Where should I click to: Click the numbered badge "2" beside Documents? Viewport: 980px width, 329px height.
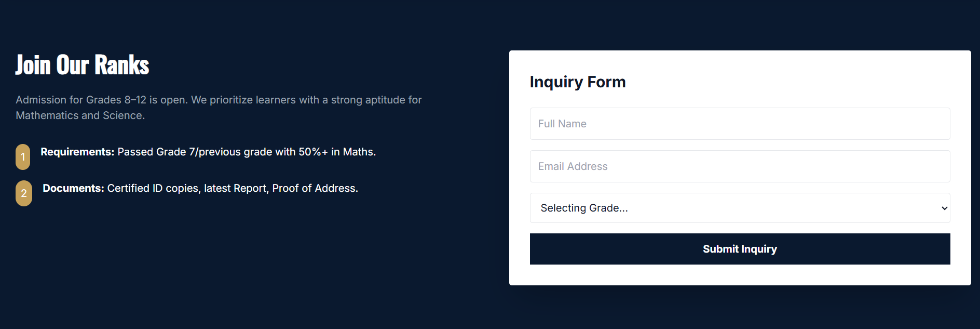[x=23, y=193]
